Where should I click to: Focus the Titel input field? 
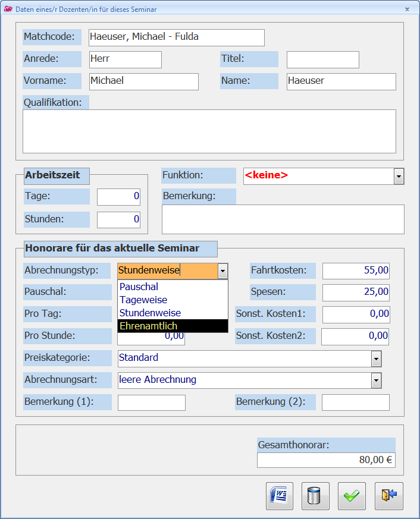tap(322, 59)
